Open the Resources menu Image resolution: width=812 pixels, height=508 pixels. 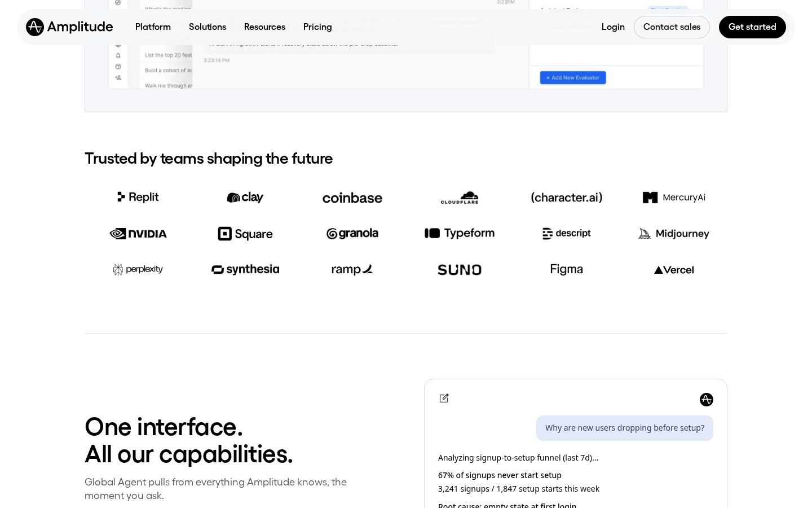click(x=264, y=27)
